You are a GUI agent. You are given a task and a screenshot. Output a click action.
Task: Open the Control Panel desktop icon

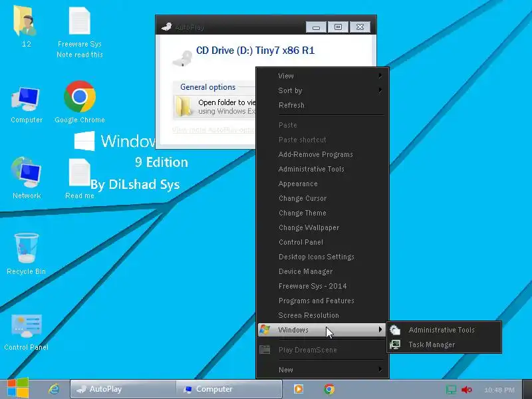tap(26, 332)
